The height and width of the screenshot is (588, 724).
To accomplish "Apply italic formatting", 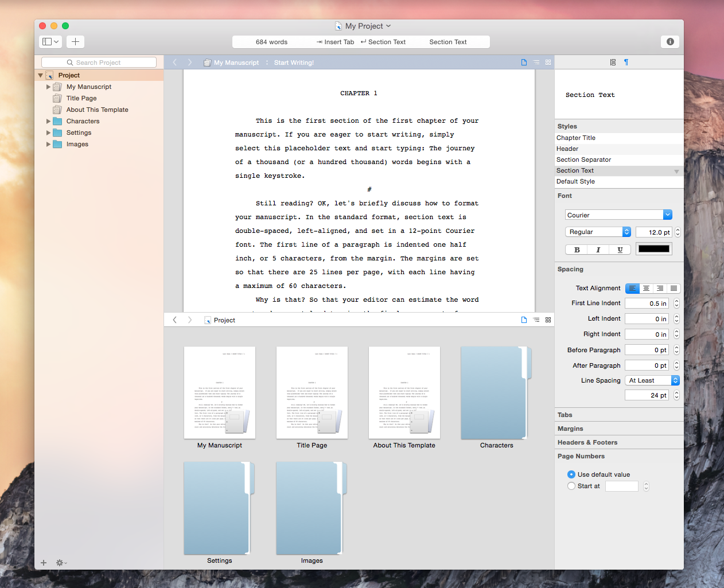I will pyautogui.click(x=598, y=250).
